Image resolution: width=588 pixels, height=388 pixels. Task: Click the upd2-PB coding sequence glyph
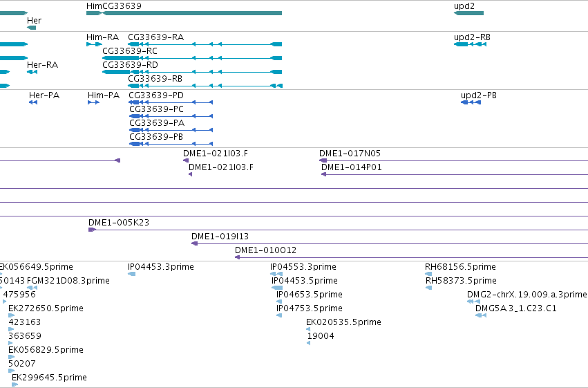pos(471,102)
